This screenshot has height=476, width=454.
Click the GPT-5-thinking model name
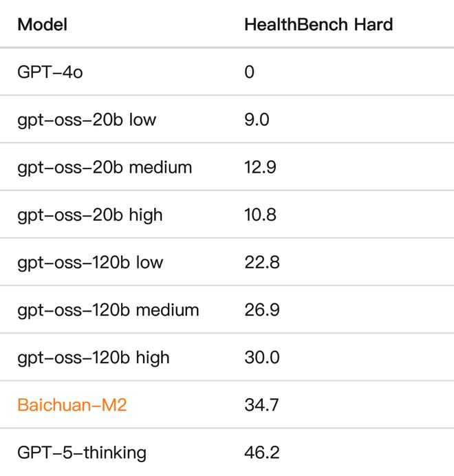[82, 453]
